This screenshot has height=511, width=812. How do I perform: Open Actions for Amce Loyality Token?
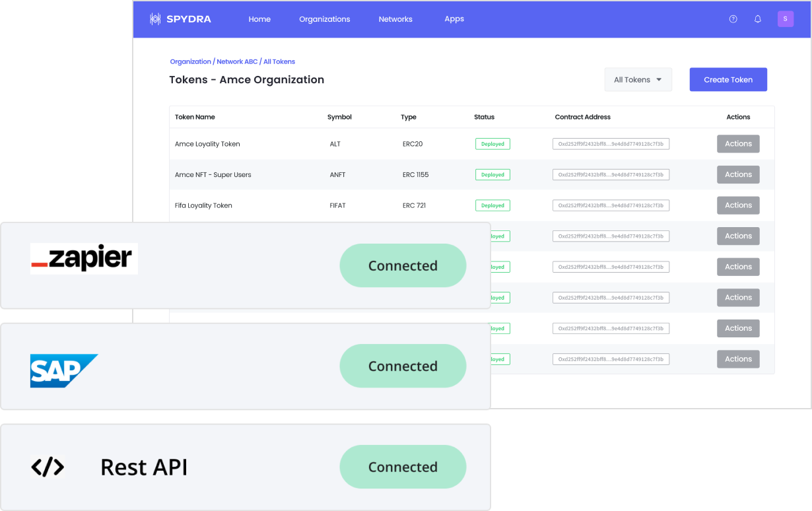[738, 144]
